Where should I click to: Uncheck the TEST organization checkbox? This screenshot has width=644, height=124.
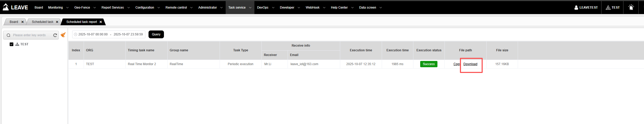12,44
